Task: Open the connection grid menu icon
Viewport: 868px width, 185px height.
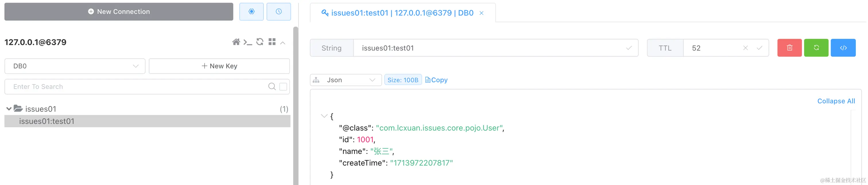Action: [272, 42]
